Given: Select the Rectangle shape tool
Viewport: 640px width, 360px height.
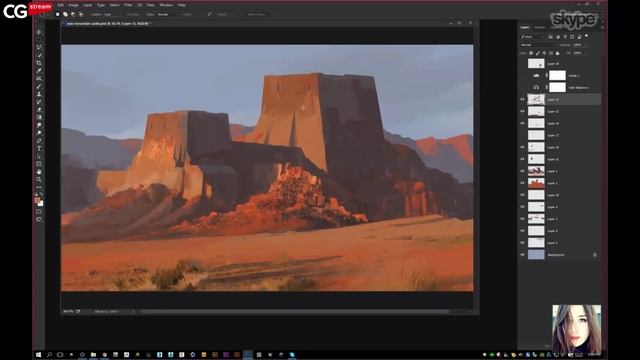Looking at the screenshot, I should (x=39, y=164).
